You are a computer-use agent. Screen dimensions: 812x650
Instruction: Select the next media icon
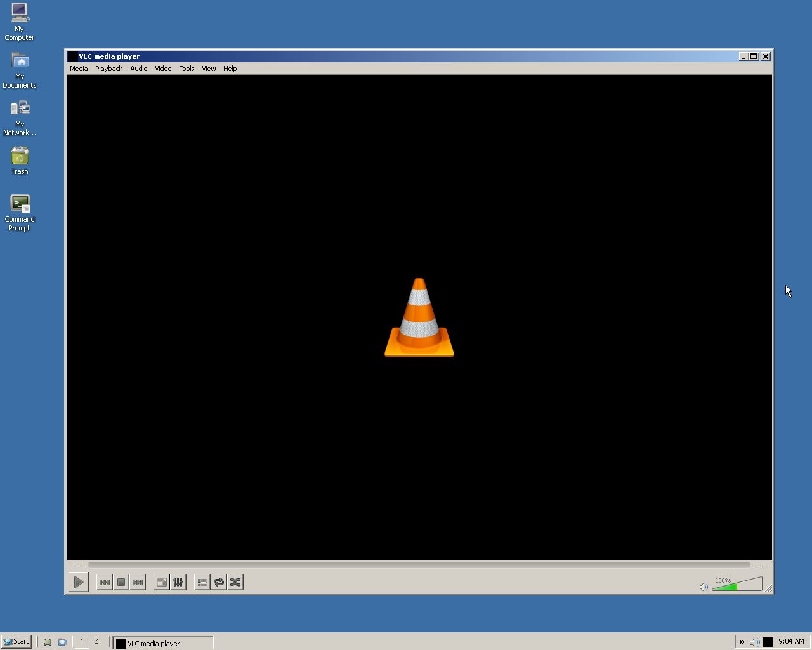coord(137,581)
